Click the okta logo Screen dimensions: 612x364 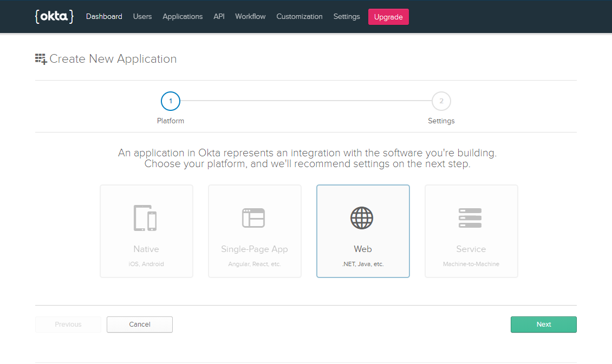54,16
